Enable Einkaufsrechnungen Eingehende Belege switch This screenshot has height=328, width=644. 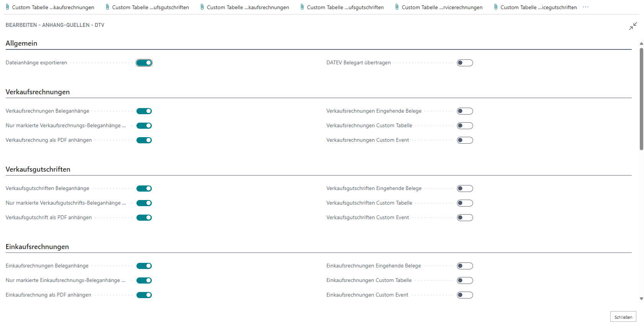(465, 266)
